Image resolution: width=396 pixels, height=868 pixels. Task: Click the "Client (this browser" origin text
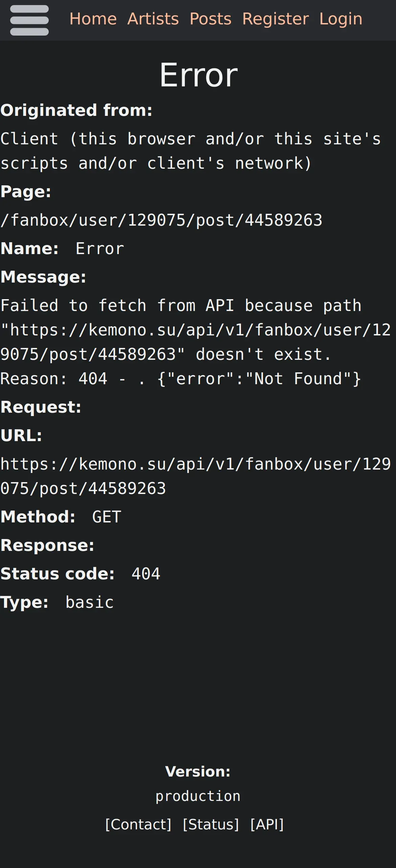click(191, 151)
